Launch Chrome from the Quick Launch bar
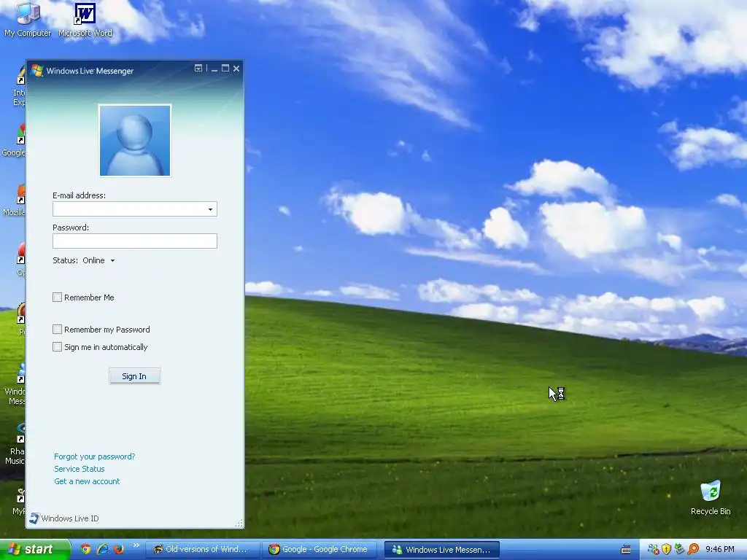 tap(85, 549)
